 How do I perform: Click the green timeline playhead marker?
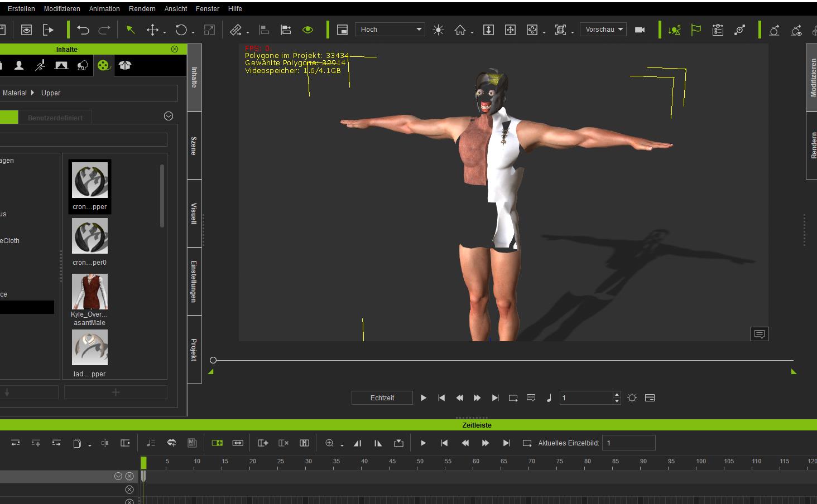click(143, 463)
